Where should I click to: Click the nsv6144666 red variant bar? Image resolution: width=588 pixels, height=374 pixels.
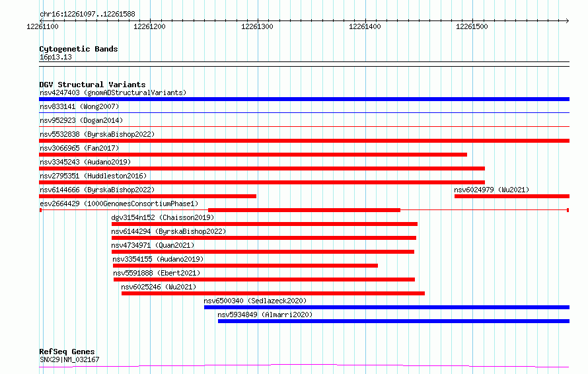(148, 196)
